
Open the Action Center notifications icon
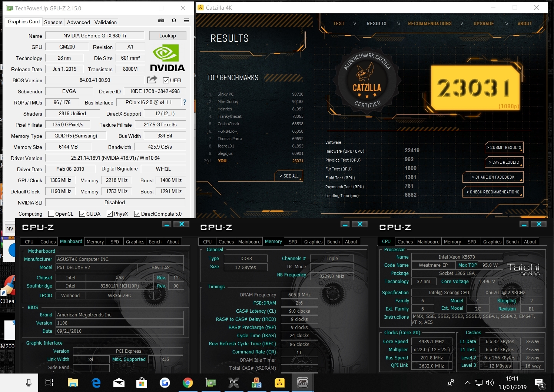[540, 383]
